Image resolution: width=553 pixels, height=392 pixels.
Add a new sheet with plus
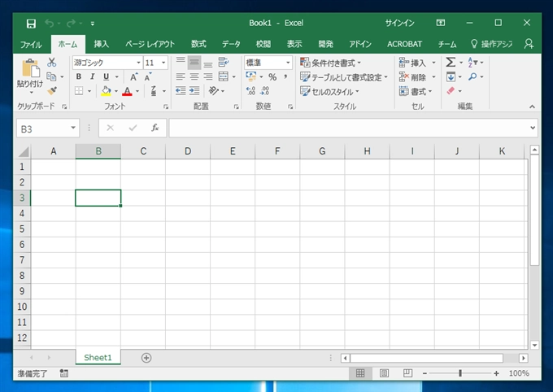click(146, 358)
